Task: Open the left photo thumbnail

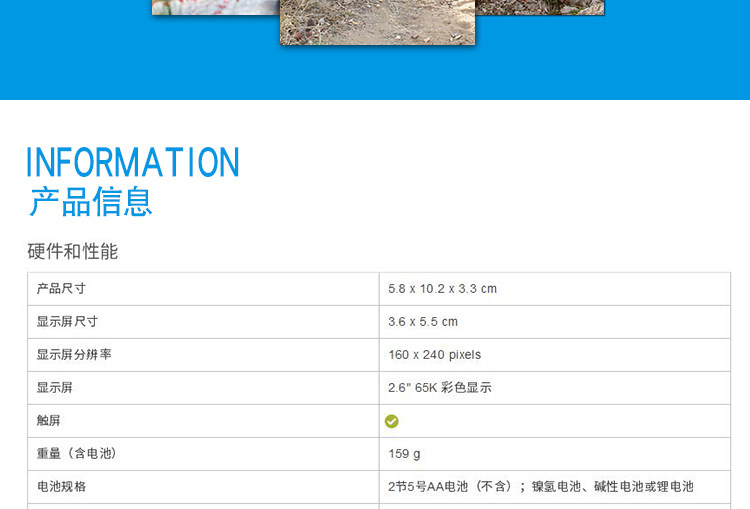Action: (216, 7)
